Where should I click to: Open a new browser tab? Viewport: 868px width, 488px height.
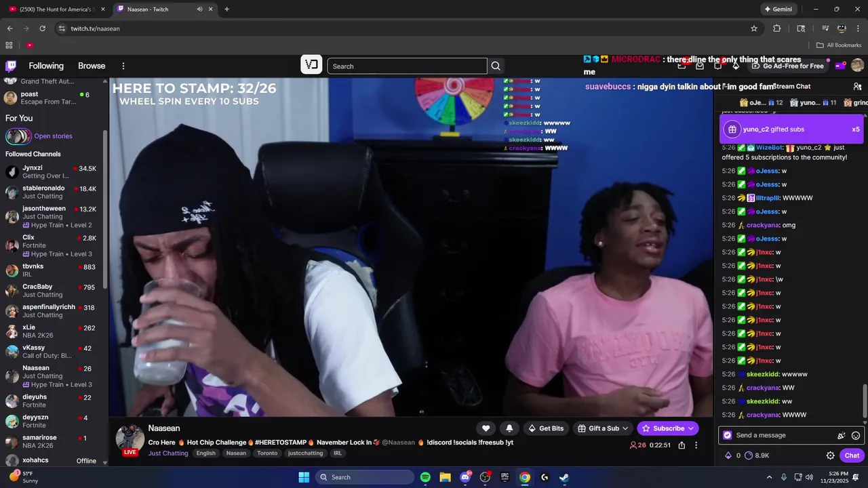(x=226, y=9)
